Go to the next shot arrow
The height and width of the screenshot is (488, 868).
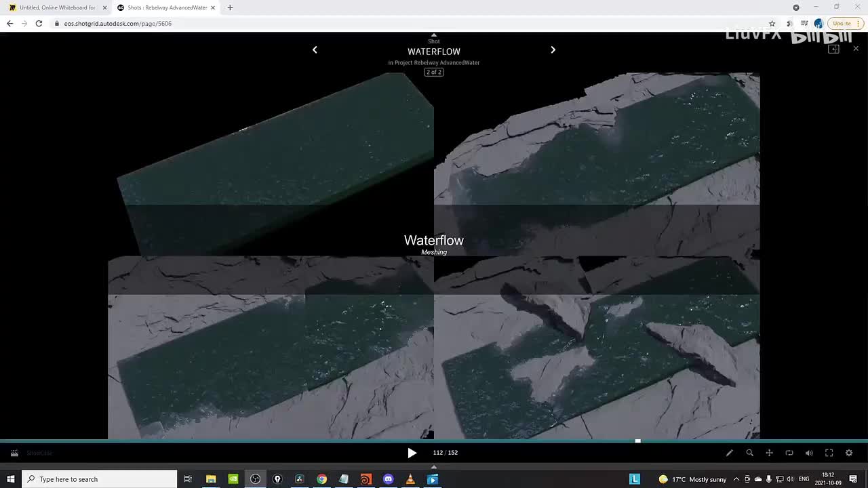click(553, 49)
